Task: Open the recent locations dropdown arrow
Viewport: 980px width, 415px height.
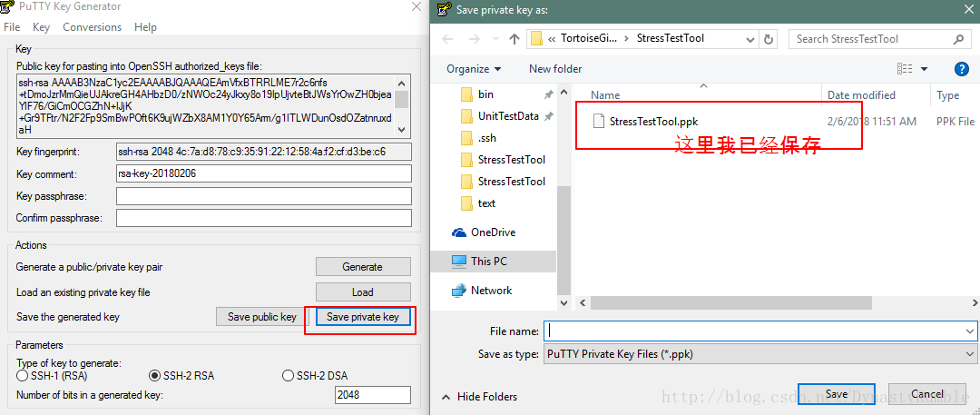Action: coord(495,39)
